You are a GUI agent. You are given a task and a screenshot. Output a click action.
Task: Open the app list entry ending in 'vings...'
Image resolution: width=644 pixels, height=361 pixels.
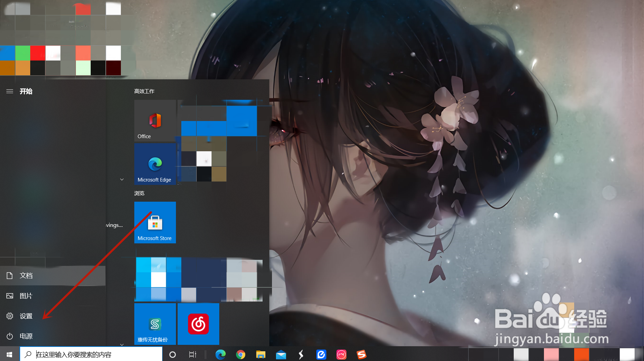pyautogui.click(x=114, y=225)
